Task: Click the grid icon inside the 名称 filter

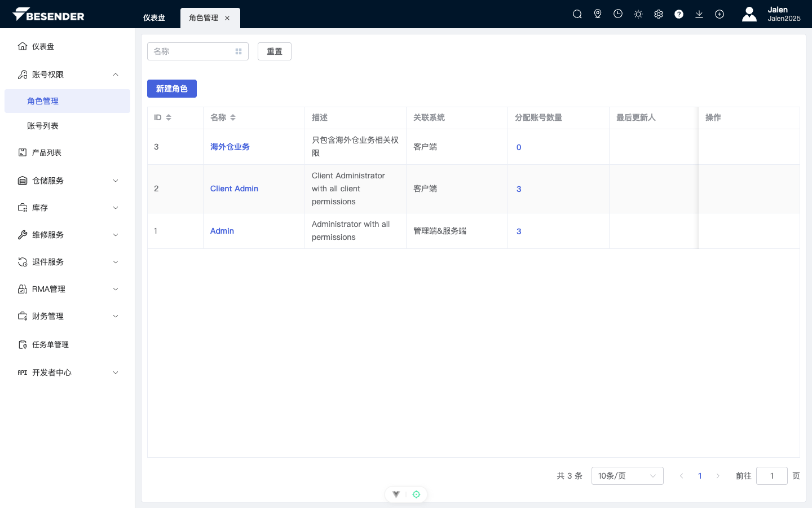Action: pyautogui.click(x=239, y=51)
